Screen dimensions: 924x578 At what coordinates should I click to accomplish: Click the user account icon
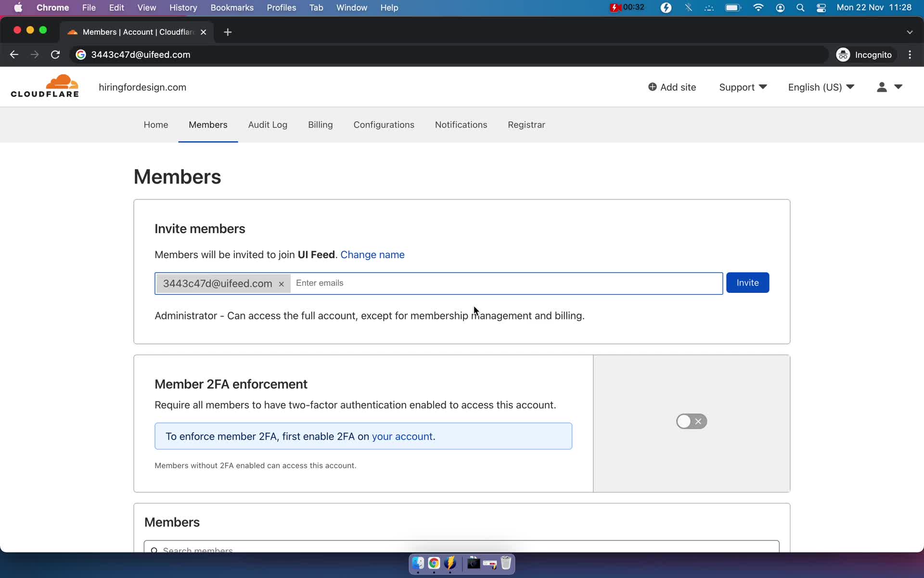882,87
